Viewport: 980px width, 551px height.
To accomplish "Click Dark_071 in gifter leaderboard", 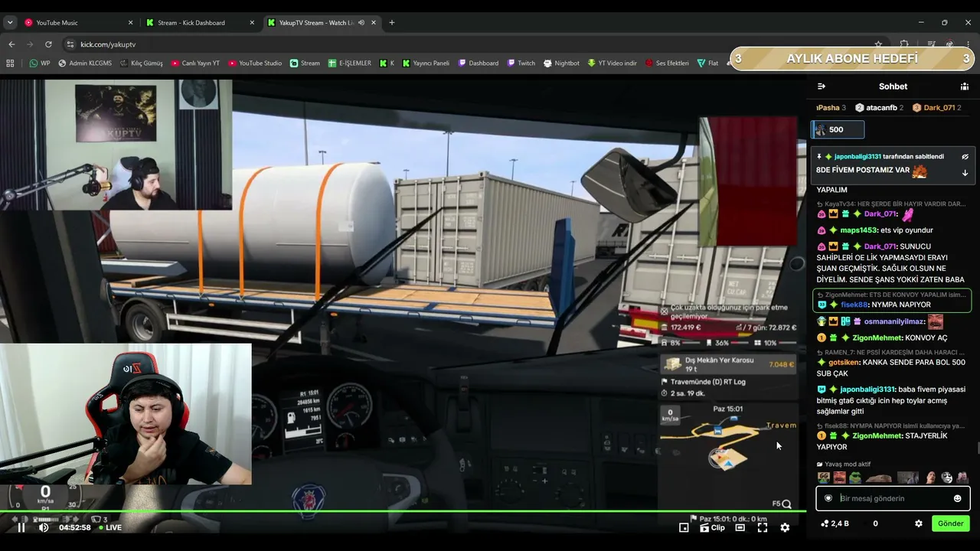I will 939,108.
